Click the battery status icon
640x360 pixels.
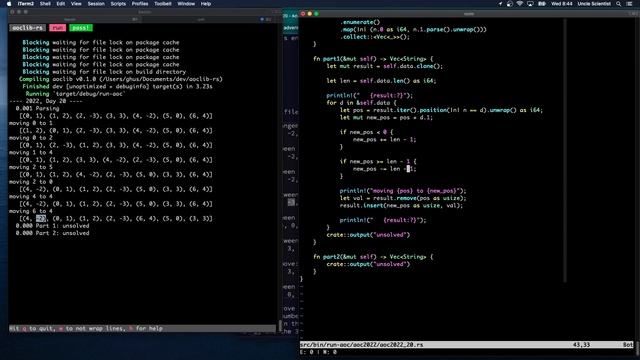[542, 4]
